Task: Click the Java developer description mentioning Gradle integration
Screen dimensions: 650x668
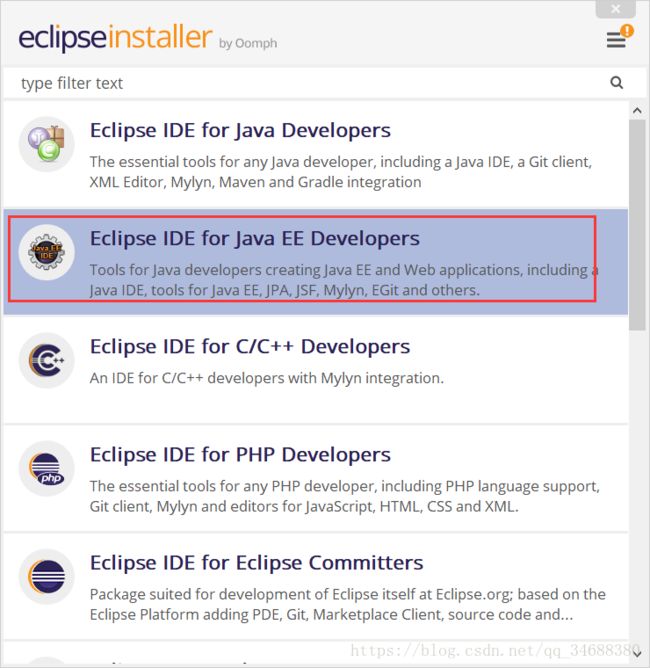Action: click(341, 172)
